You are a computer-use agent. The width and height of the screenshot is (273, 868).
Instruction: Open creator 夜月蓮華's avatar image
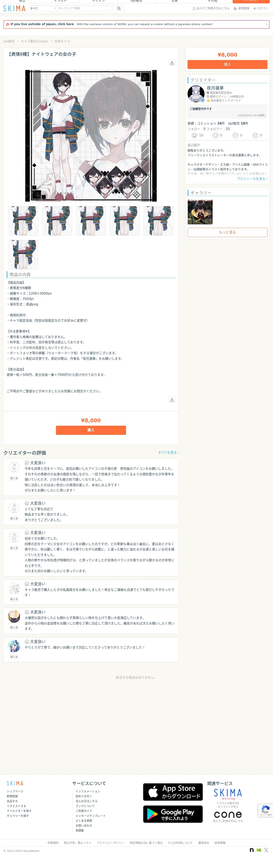click(196, 94)
